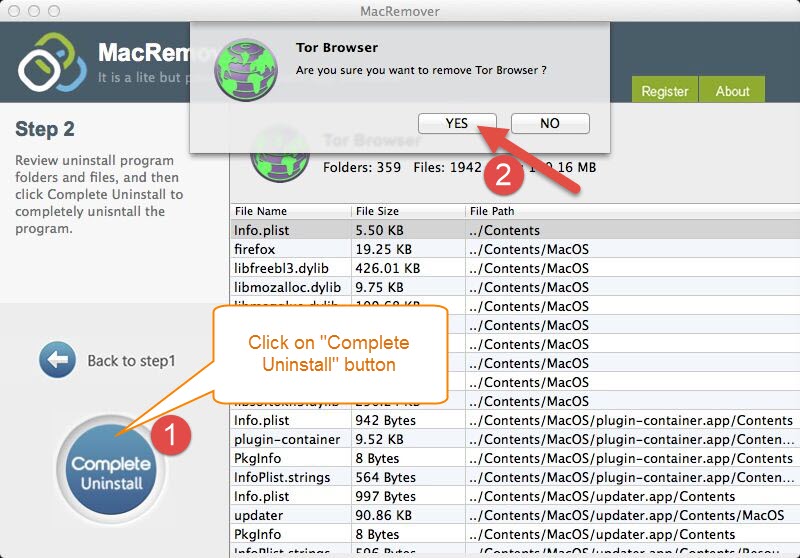
Task: Click the 'Step 2' heading
Action: tap(45, 129)
